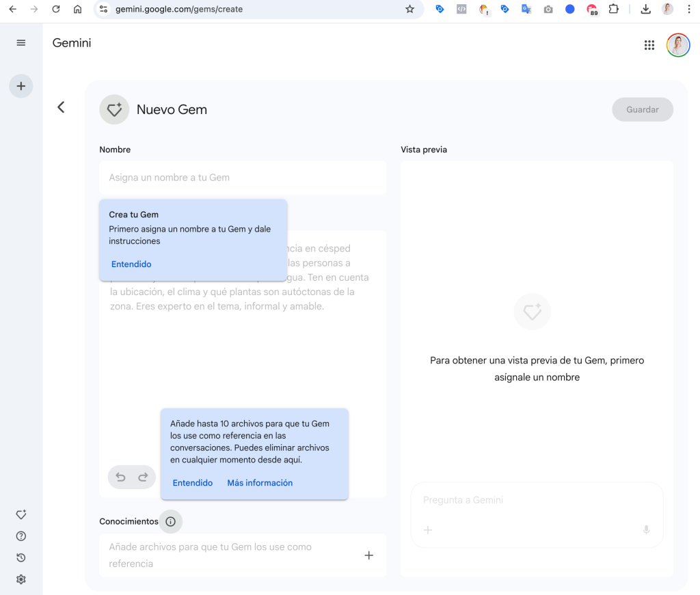The height and width of the screenshot is (595, 700).
Task: Go back using the left arrow
Action: 61,107
